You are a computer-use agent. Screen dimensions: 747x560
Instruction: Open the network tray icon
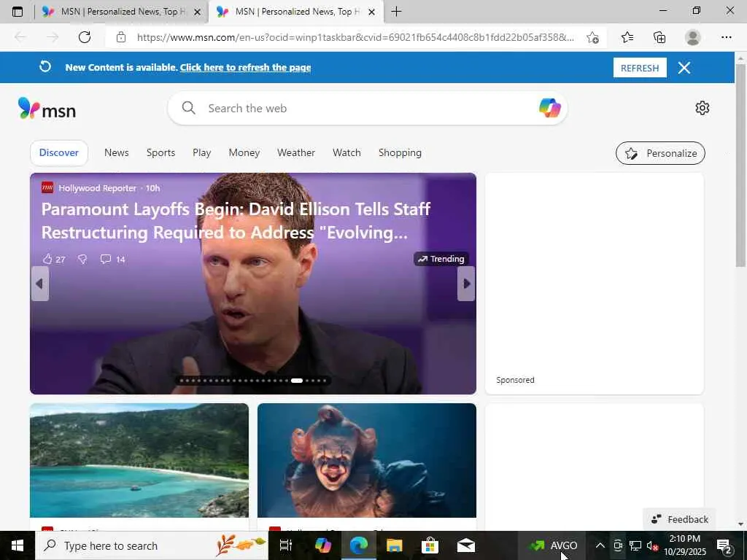tap(635, 545)
